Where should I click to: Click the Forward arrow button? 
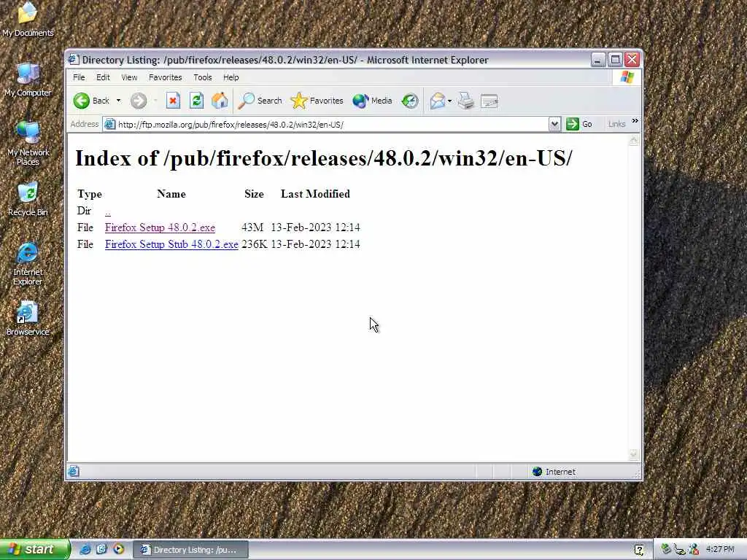(139, 101)
